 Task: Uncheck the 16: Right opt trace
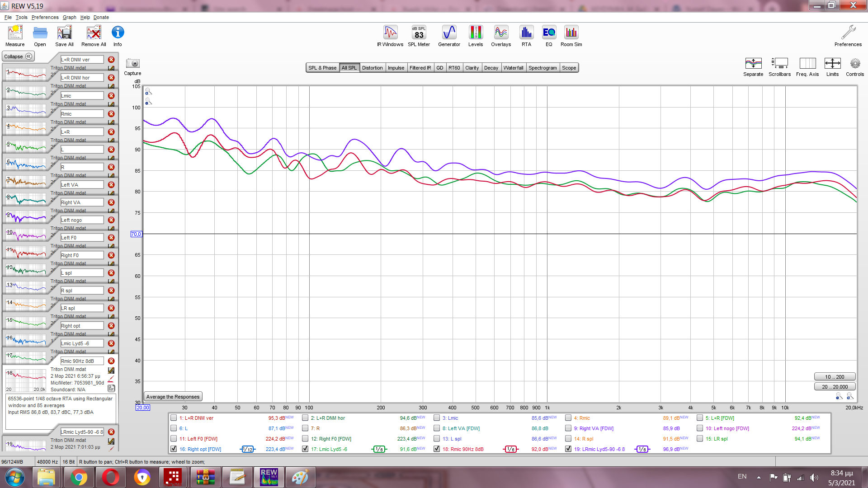[174, 449]
